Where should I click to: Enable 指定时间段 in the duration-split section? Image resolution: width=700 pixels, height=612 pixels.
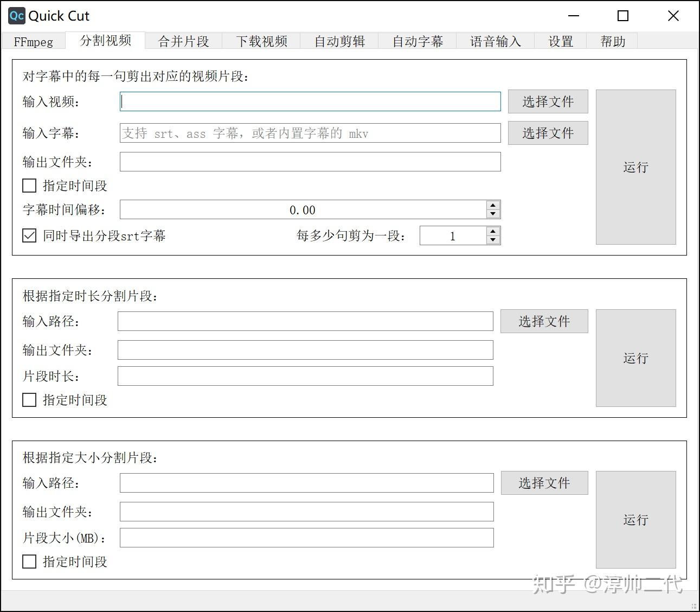click(29, 400)
